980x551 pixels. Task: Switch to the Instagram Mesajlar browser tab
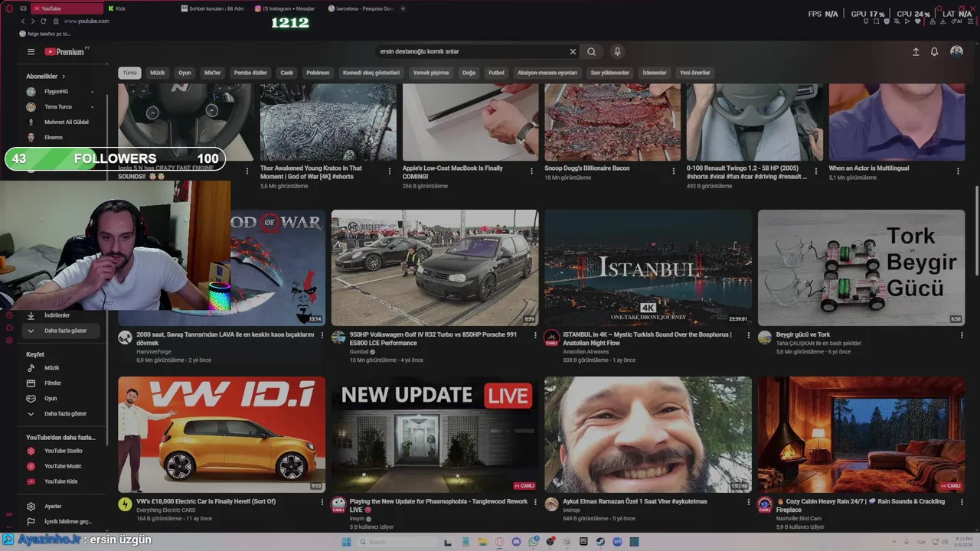pyautogui.click(x=288, y=8)
